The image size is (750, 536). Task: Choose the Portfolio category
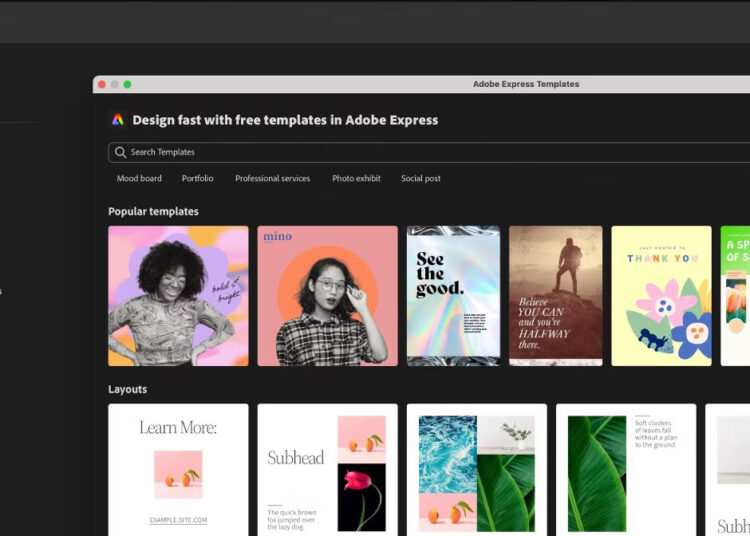pos(197,179)
